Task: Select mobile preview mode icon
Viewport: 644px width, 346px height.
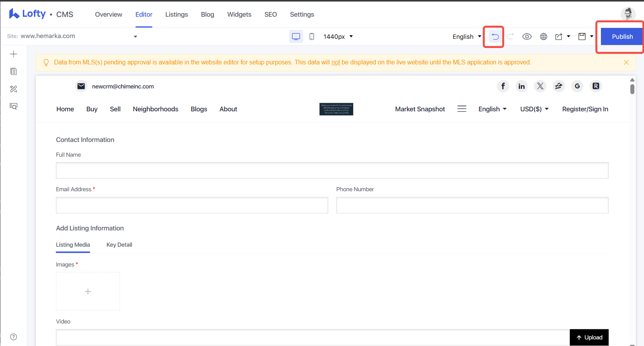Action: (x=312, y=36)
